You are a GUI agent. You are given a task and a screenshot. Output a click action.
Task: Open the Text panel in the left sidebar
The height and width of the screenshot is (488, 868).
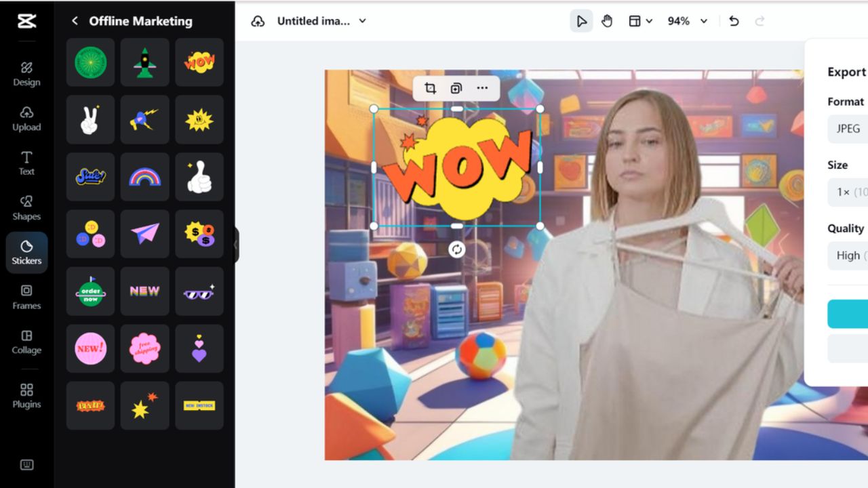26,163
